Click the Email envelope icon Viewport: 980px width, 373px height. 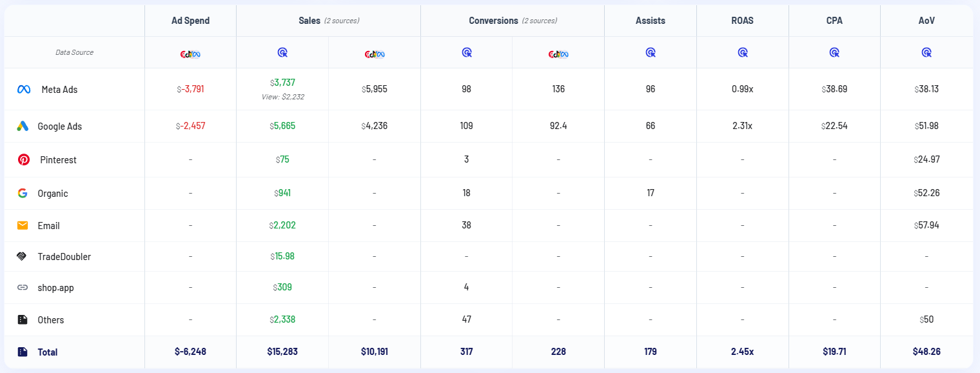tap(23, 226)
